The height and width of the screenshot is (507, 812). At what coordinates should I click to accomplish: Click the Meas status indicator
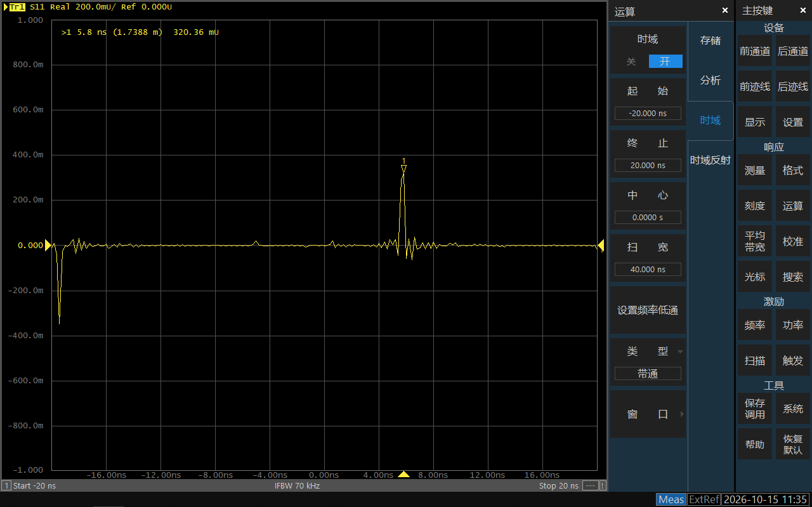671,499
